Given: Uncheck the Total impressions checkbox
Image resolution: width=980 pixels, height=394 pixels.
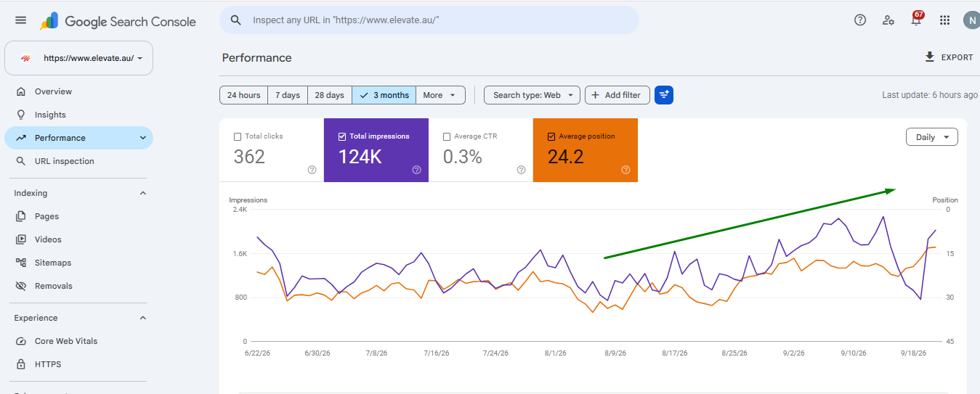Looking at the screenshot, I should tap(342, 136).
